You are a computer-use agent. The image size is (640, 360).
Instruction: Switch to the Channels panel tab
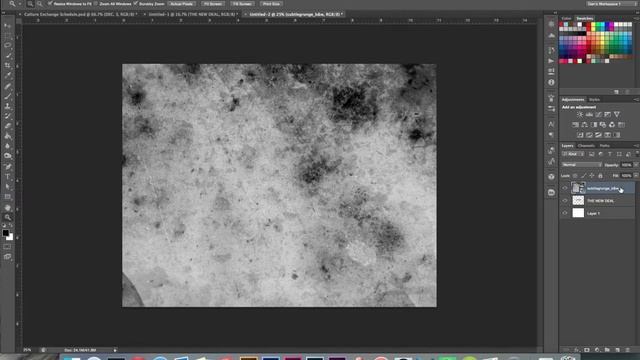tap(586, 146)
